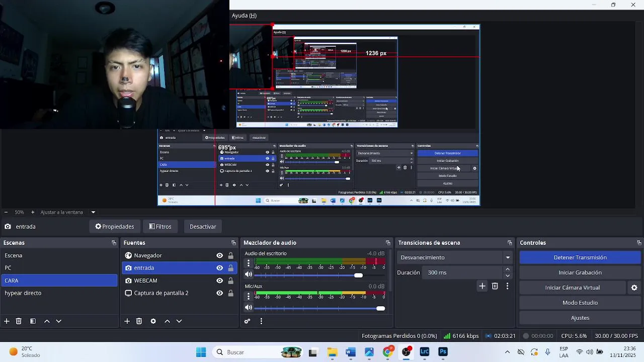The height and width of the screenshot is (362, 644).
Task: Open preview scaling dropdown next to Ajustar a la ventana
Action: [x=93, y=212]
